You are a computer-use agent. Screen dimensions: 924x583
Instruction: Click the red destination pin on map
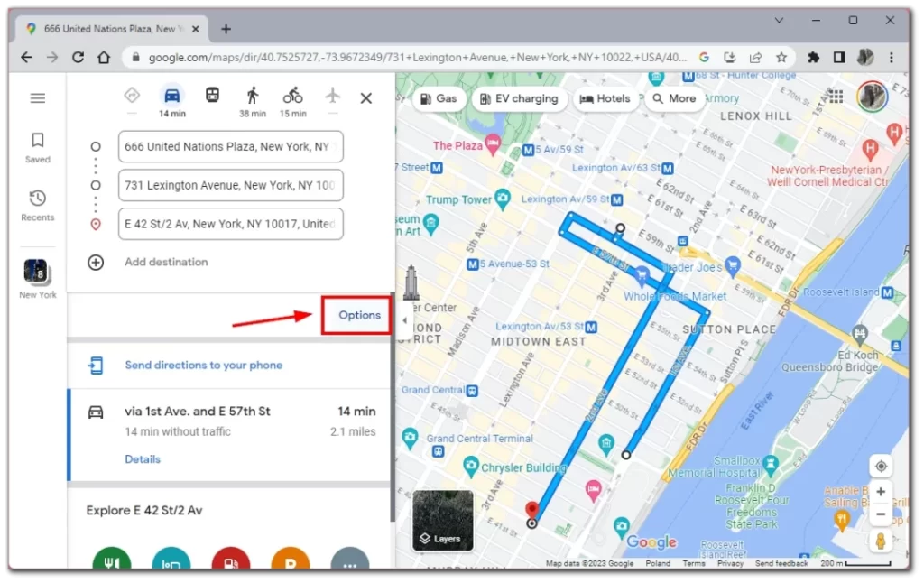[532, 509]
